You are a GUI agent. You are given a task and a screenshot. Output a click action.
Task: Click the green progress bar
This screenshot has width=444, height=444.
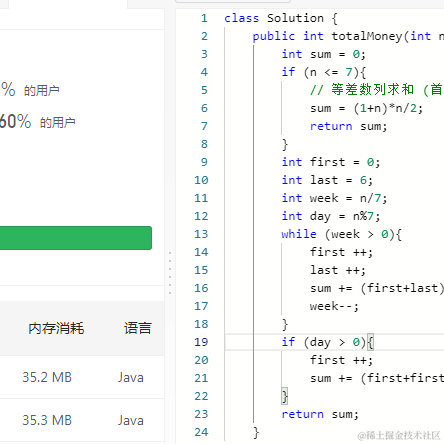click(76, 238)
